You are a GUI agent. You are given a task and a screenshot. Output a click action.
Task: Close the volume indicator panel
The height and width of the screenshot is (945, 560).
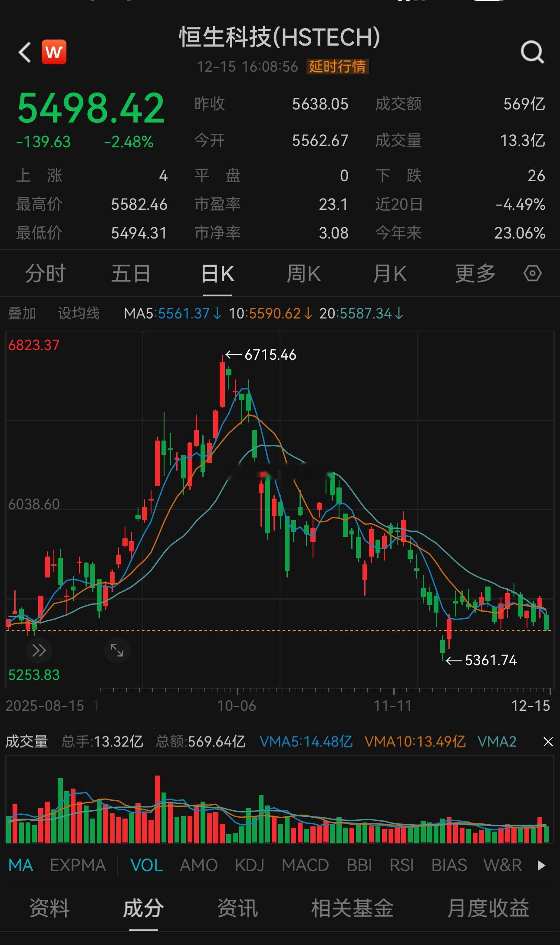(548, 742)
